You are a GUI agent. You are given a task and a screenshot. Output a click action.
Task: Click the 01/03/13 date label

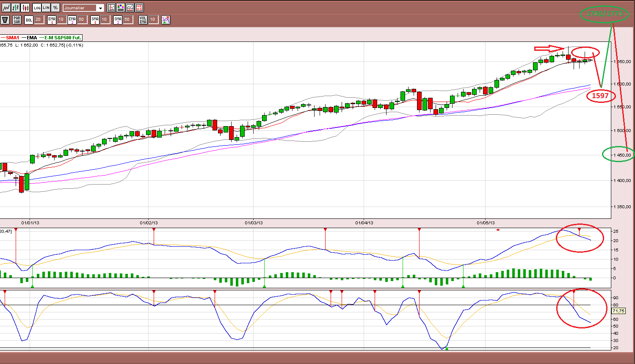click(x=253, y=223)
